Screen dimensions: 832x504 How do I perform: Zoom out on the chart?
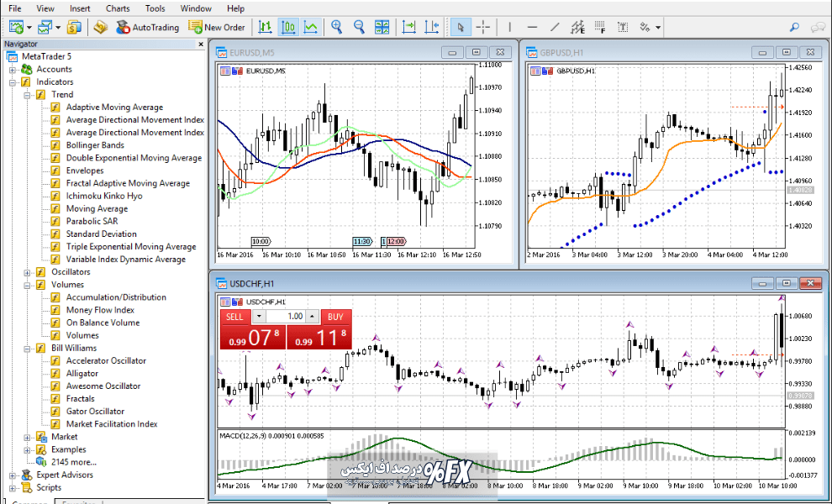click(359, 27)
